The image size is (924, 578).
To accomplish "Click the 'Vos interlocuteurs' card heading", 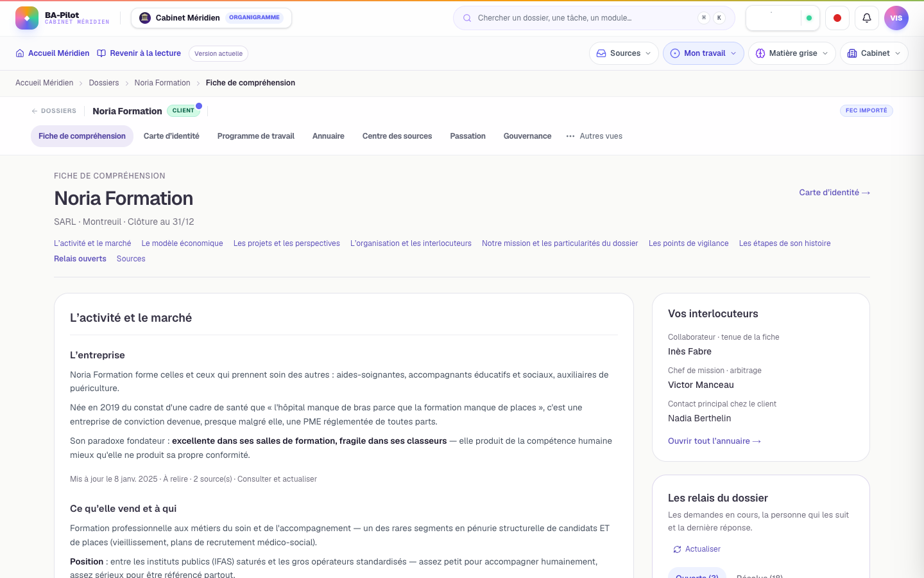I will pos(713,313).
